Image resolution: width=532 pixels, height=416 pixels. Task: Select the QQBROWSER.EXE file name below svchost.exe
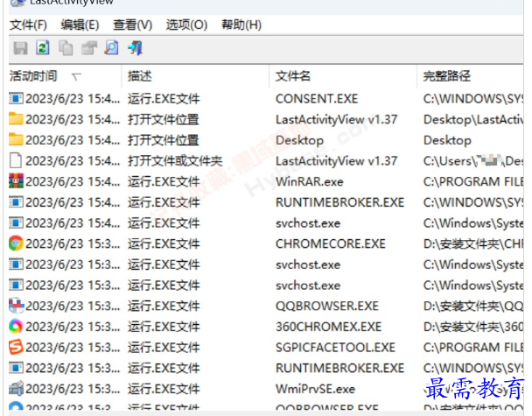(327, 306)
